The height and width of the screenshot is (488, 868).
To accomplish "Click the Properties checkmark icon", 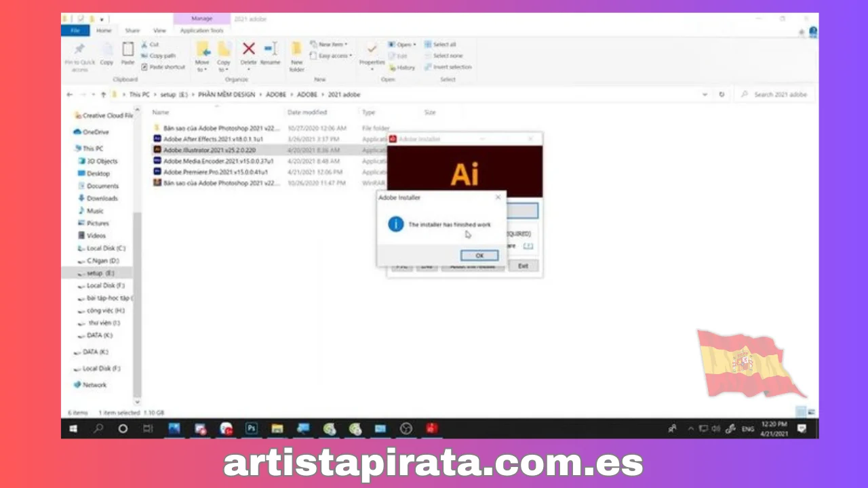I will tap(372, 49).
